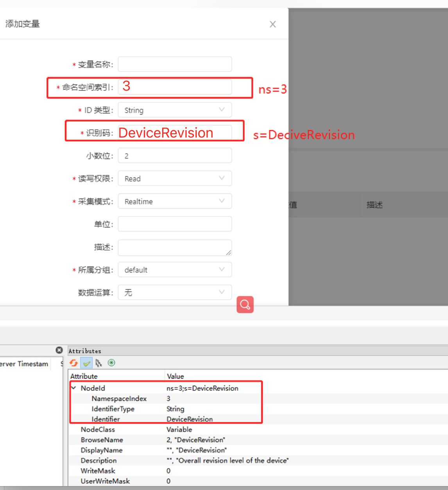Toggle the green checkmark auto-update icon
448x490 pixels.
tap(86, 363)
